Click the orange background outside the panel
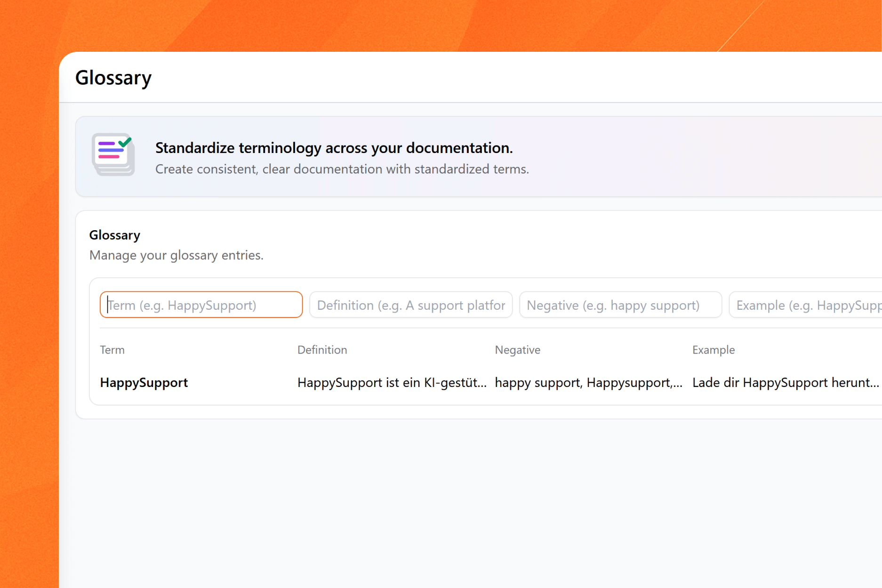The image size is (882, 588). [x=28, y=282]
